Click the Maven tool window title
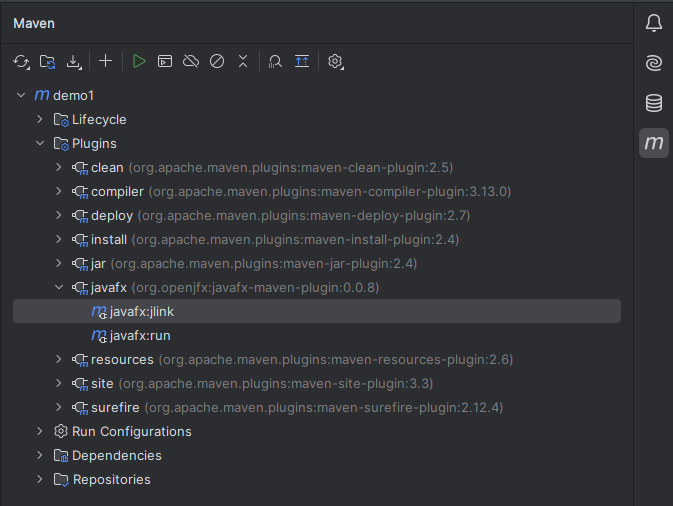This screenshot has width=673, height=506. tap(34, 23)
